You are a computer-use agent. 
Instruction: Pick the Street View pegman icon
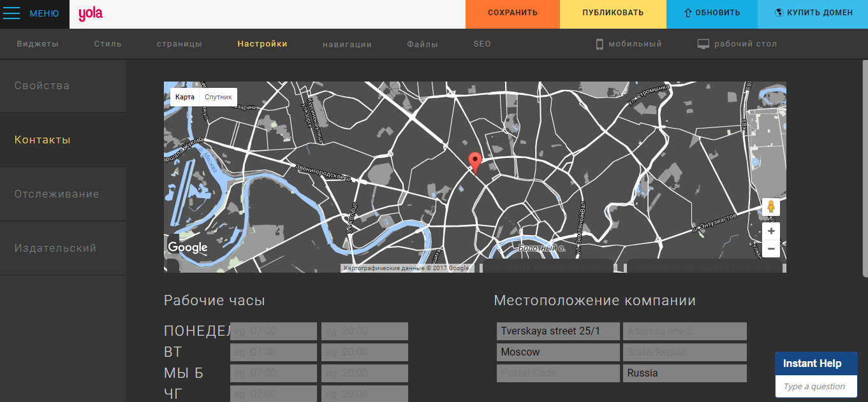click(x=771, y=207)
